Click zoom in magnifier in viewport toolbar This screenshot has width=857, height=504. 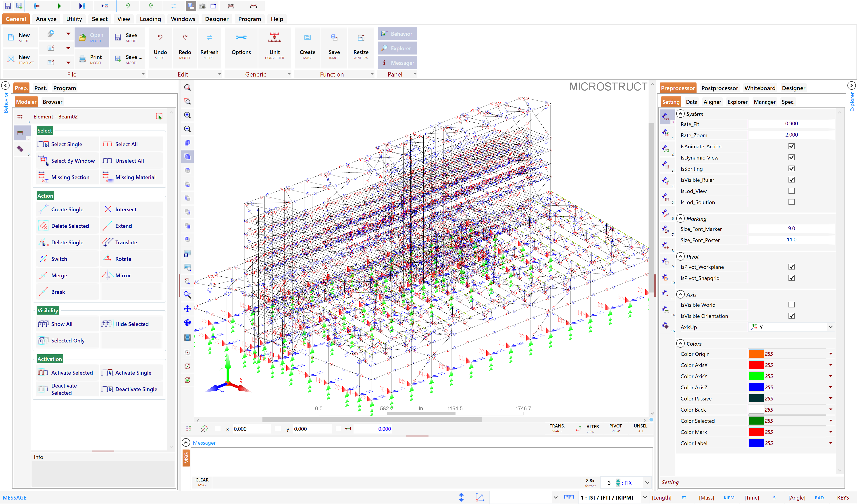click(187, 115)
